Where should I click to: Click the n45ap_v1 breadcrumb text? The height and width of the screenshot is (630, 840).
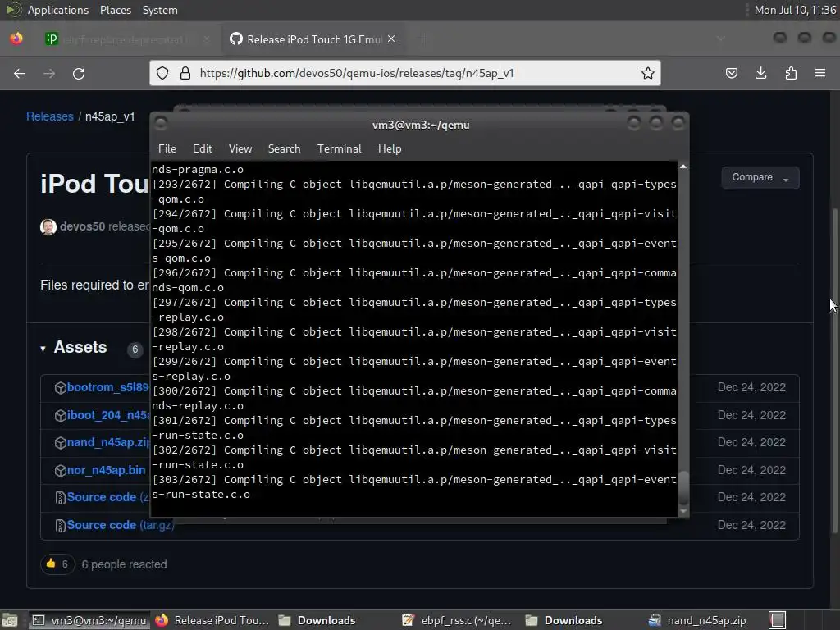pyautogui.click(x=110, y=116)
